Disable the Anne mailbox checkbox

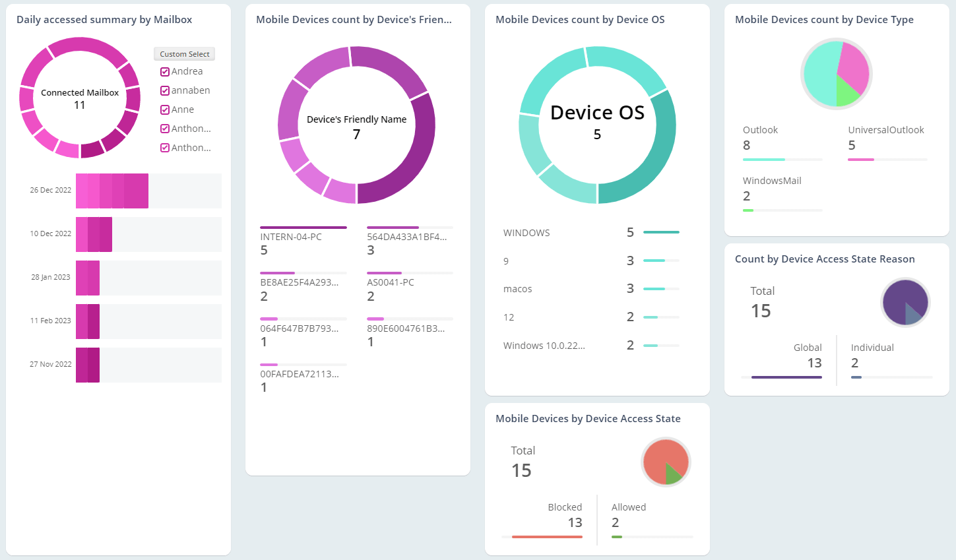(x=164, y=109)
